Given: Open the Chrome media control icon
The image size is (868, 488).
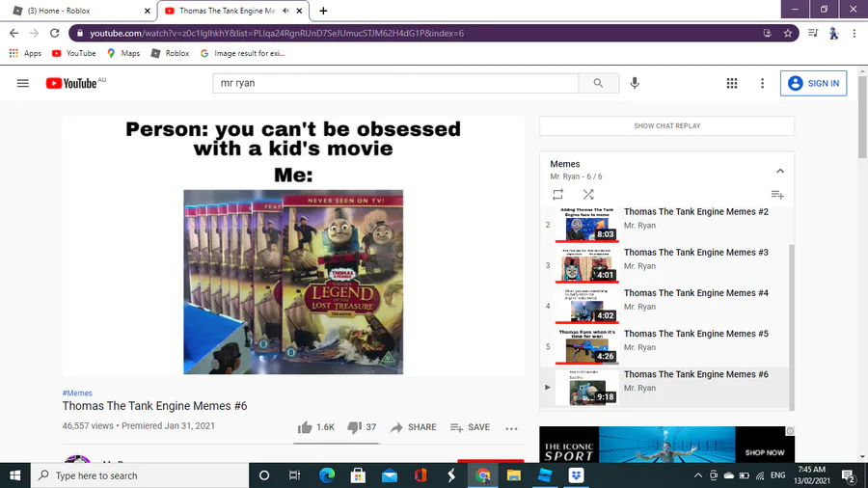Looking at the screenshot, I should click(x=813, y=33).
